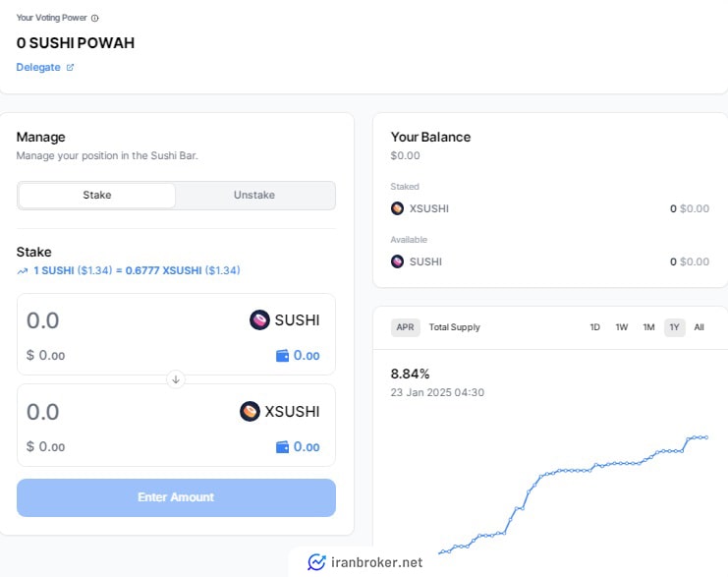The image size is (728, 577).
Task: Click the 23 Jan 2025 04:30 date text
Action: [437, 392]
